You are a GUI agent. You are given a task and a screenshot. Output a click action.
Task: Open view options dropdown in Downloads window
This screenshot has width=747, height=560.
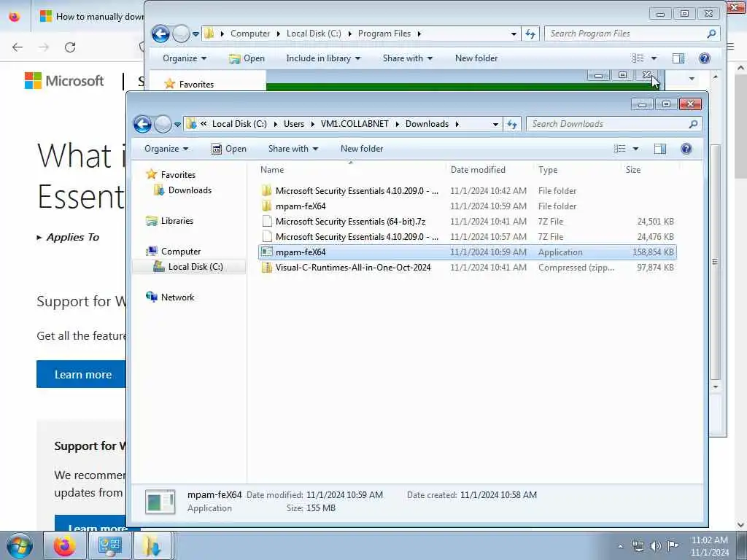pyautogui.click(x=635, y=149)
